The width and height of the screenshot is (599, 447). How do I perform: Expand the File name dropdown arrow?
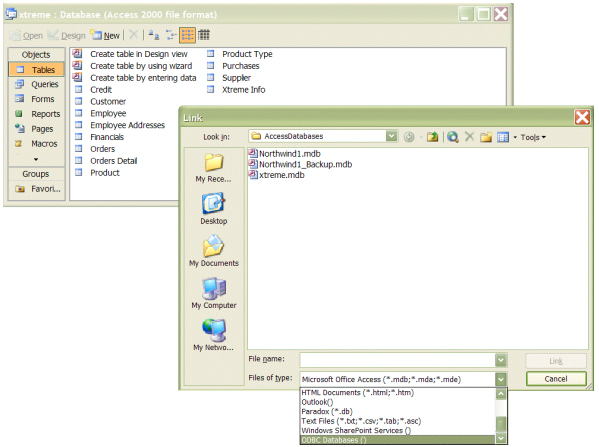click(501, 360)
